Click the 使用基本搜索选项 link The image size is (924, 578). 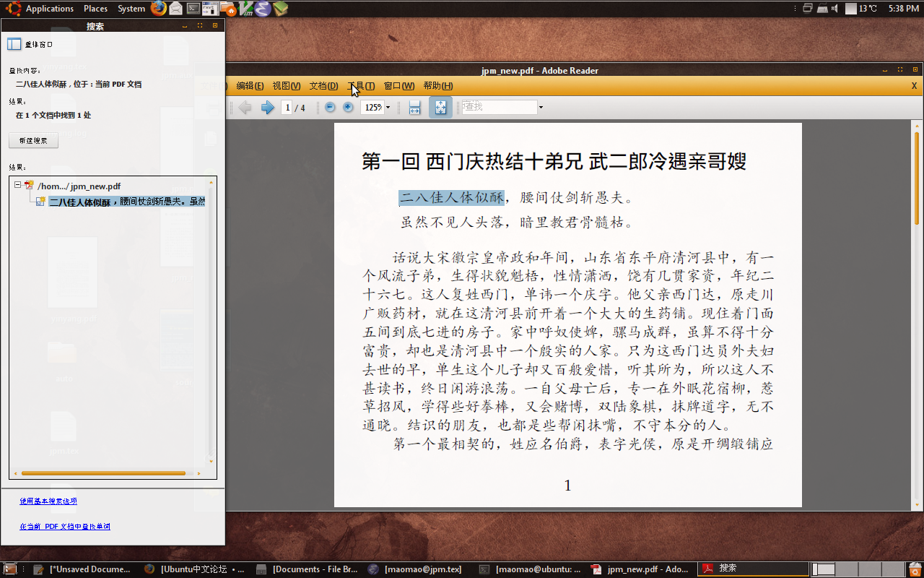pos(48,501)
